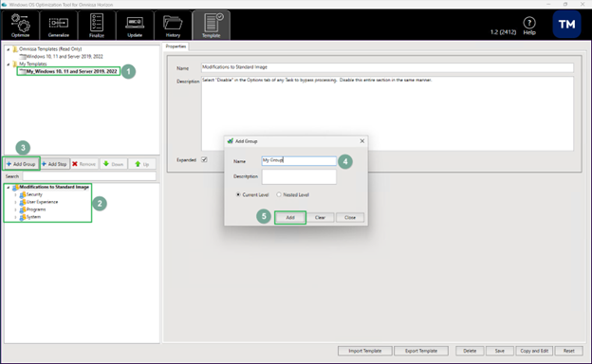Select the Security tree item label
592x364 pixels.
[x=34, y=194]
